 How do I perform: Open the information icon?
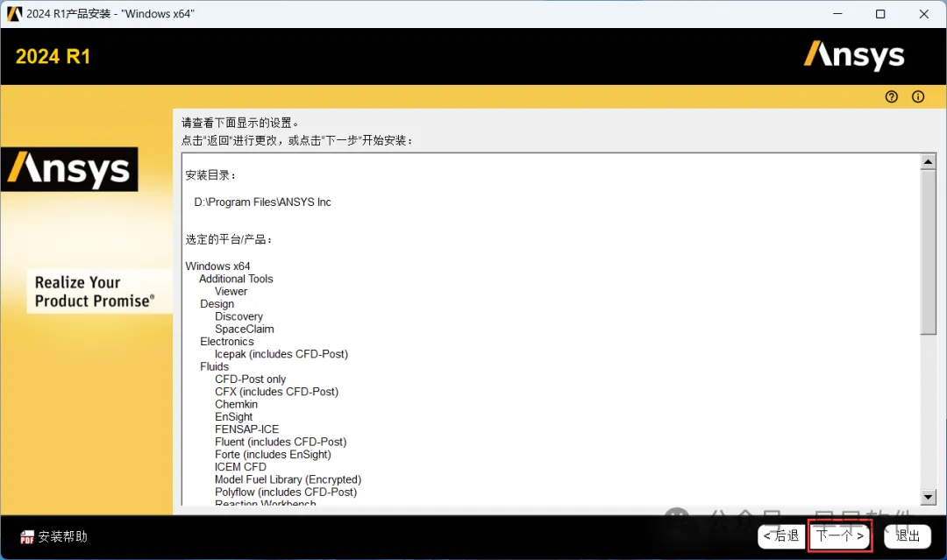(x=918, y=96)
